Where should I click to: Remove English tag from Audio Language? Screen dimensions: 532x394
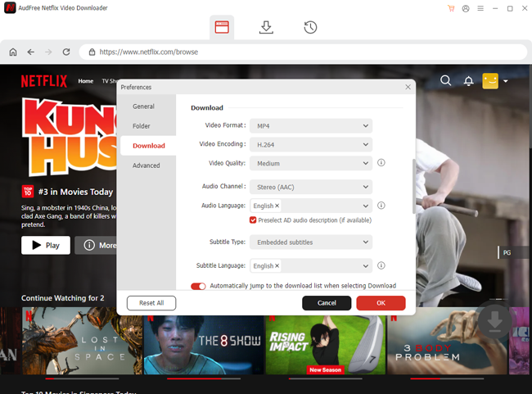click(x=277, y=206)
